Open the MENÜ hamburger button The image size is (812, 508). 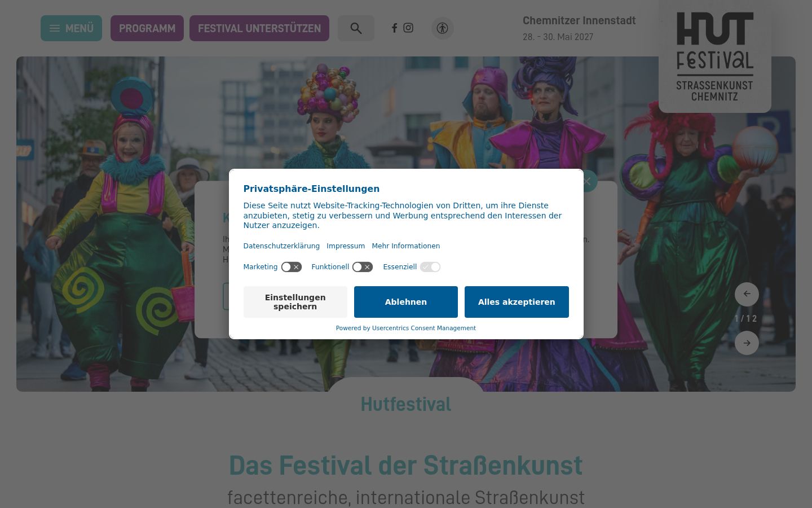[71, 28]
